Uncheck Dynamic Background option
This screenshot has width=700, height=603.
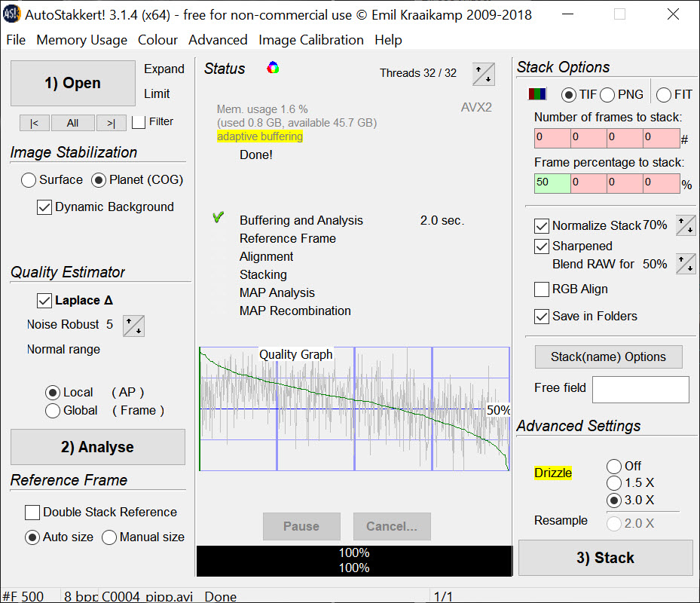(x=44, y=207)
